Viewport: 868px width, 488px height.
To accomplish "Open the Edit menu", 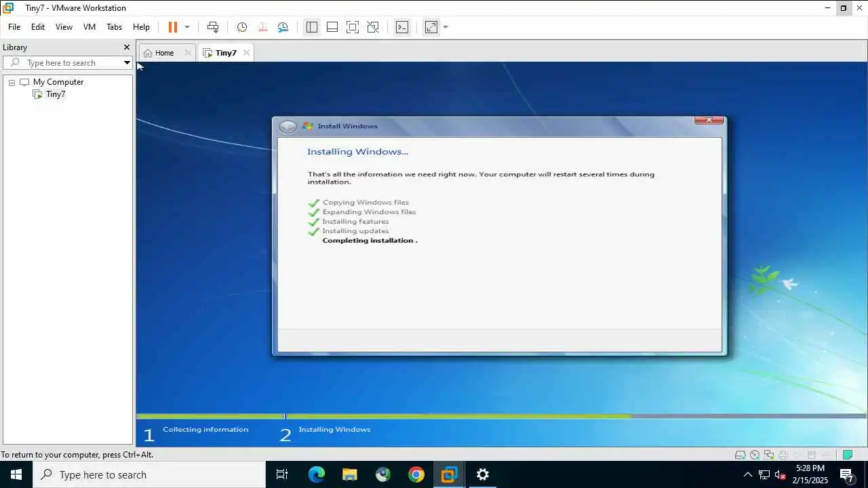I will (x=38, y=27).
